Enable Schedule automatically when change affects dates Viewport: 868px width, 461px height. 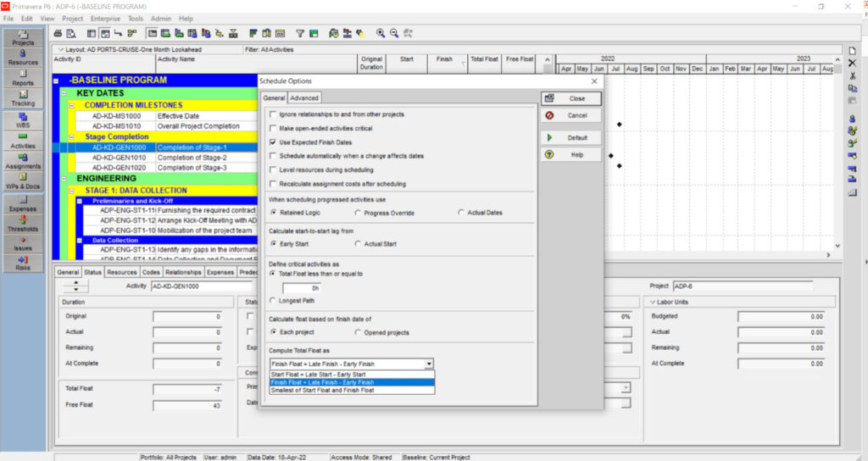coord(272,156)
